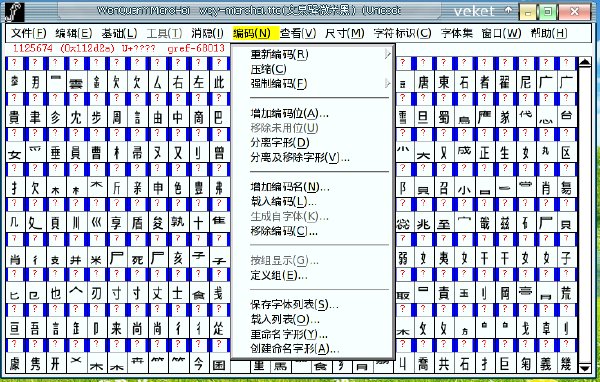
Task: Open the 编辑(E) menu
Action: 73,33
